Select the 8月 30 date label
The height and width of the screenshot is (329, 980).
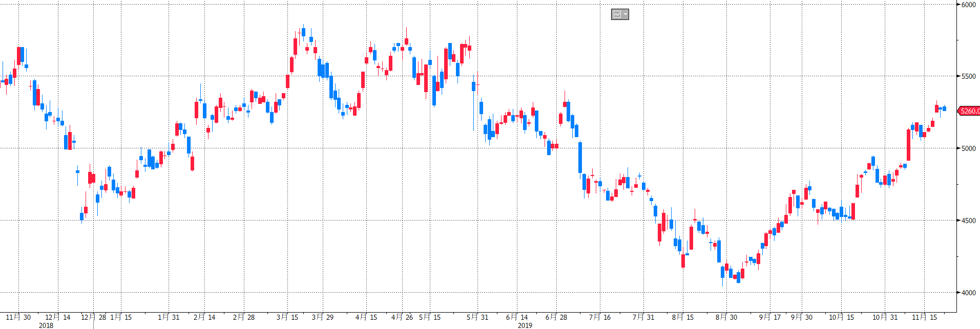pyautogui.click(x=726, y=317)
